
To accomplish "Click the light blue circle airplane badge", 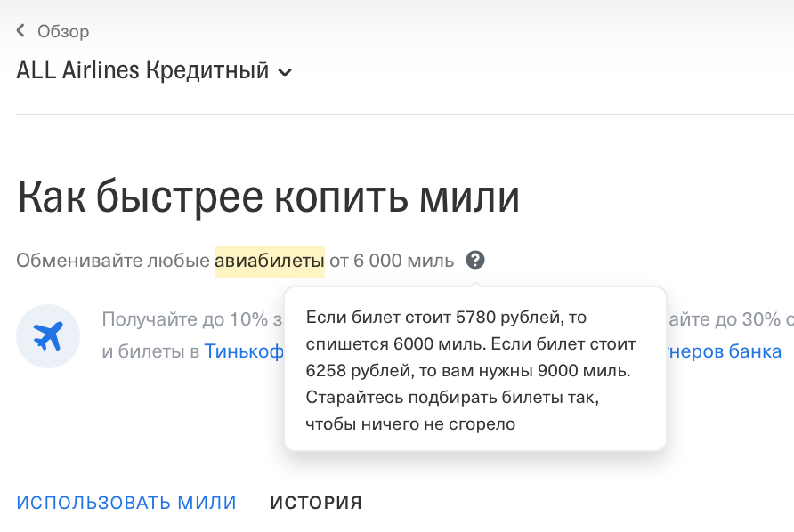I will coord(46,336).
